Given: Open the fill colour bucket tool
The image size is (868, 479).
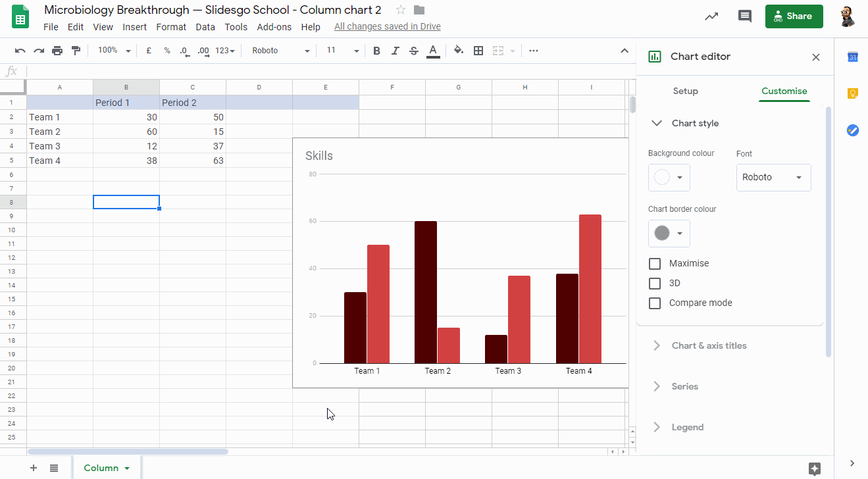Looking at the screenshot, I should 459,51.
